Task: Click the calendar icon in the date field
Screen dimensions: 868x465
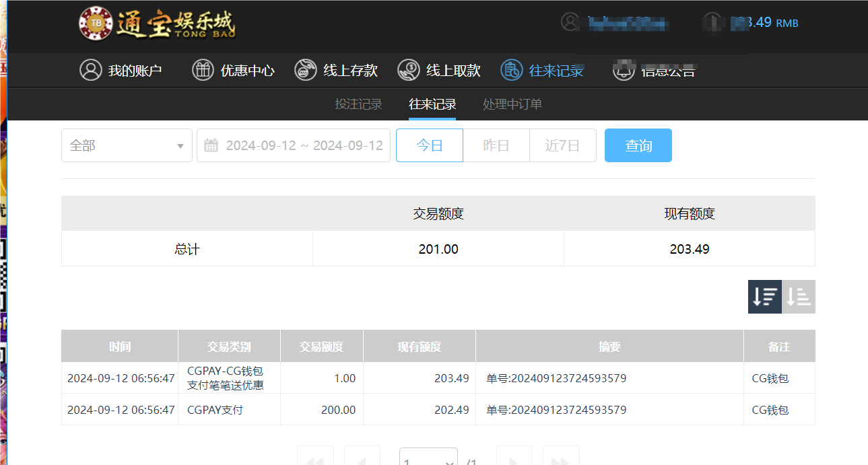Action: coord(212,145)
